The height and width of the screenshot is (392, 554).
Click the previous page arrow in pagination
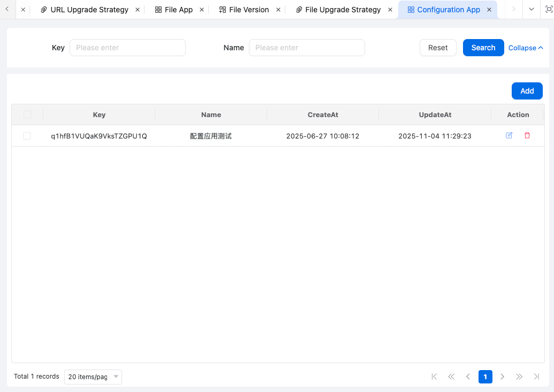(468, 376)
